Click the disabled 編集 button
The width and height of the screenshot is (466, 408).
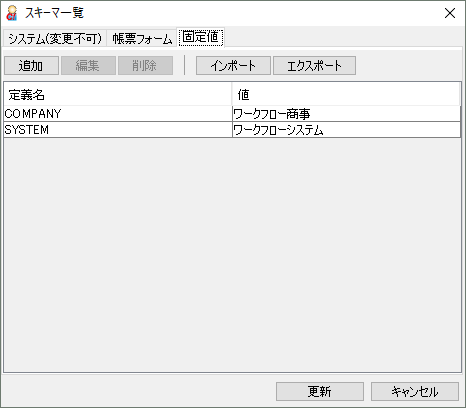88,65
